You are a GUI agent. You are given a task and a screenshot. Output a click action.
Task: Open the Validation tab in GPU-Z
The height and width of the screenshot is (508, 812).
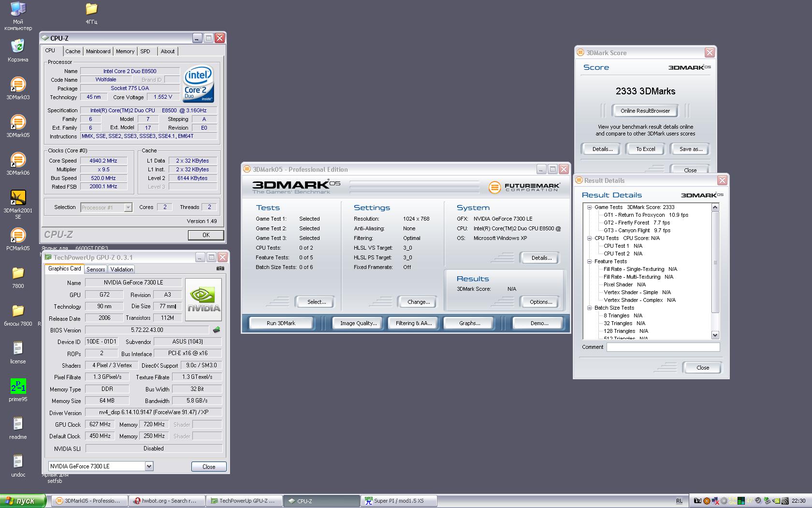click(122, 269)
